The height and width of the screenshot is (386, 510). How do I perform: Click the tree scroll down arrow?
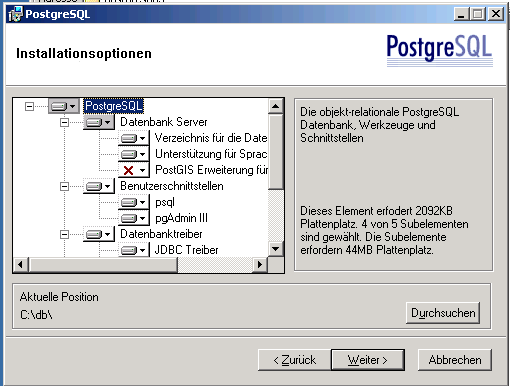pos(276,249)
